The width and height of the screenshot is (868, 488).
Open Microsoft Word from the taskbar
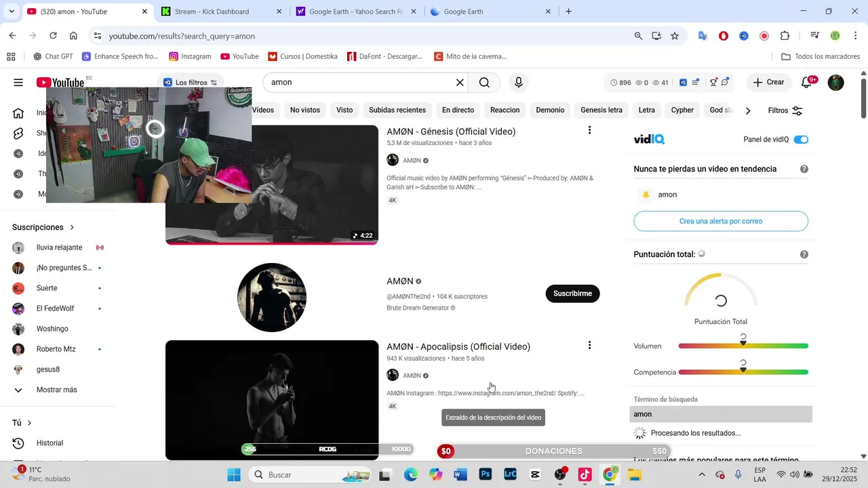pos(460,474)
